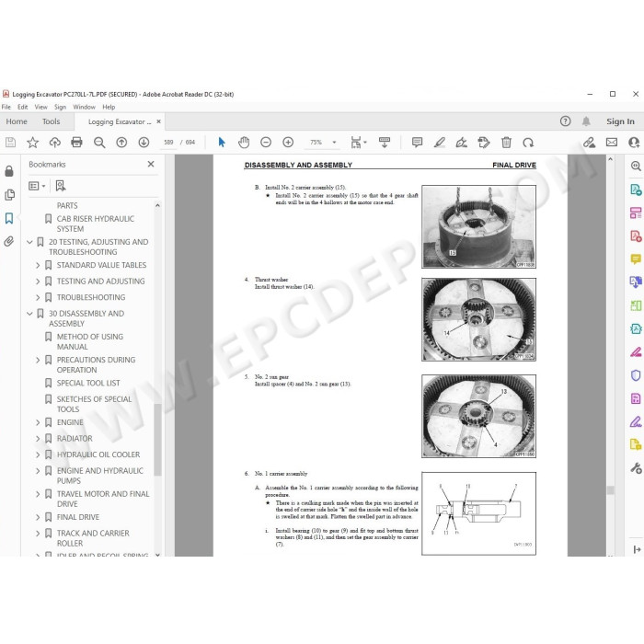Share a link to the file

tap(590, 143)
